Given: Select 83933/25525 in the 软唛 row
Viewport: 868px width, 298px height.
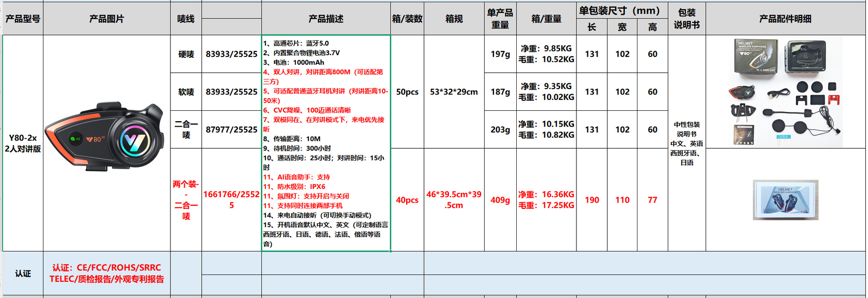Looking at the screenshot, I should coord(231,92).
